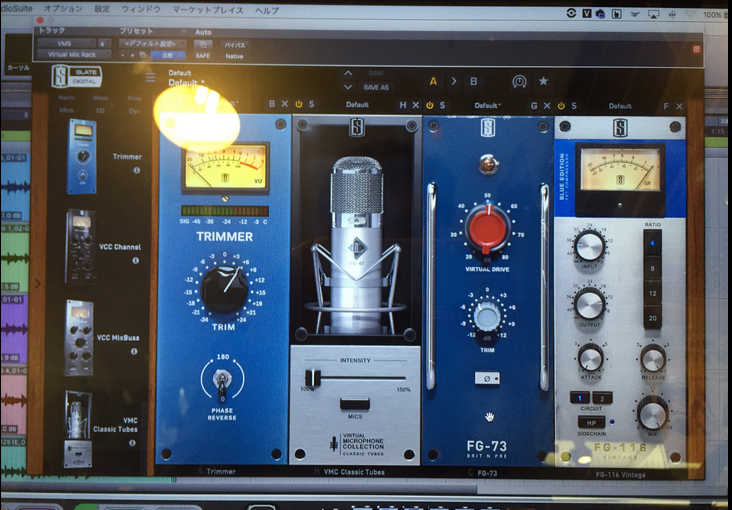Click the minus preset icon in AudioSuite header

click(123, 55)
